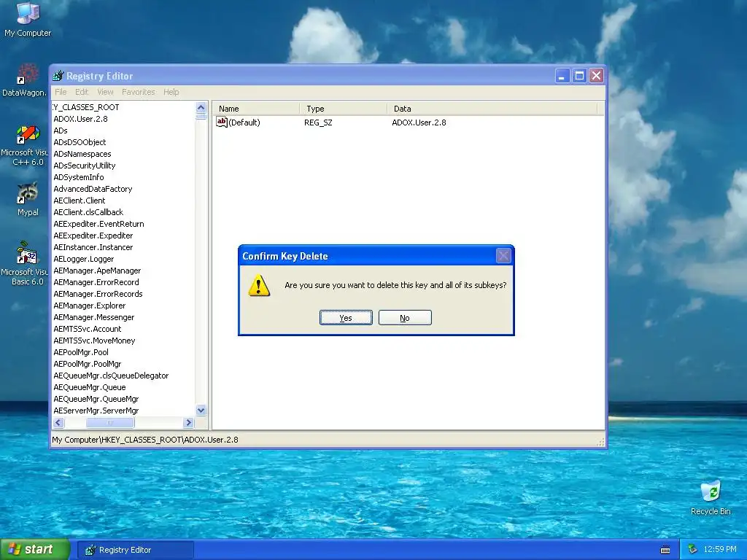Click the warning icon in the dialog
Screen dimensions: 747x560
tap(259, 285)
